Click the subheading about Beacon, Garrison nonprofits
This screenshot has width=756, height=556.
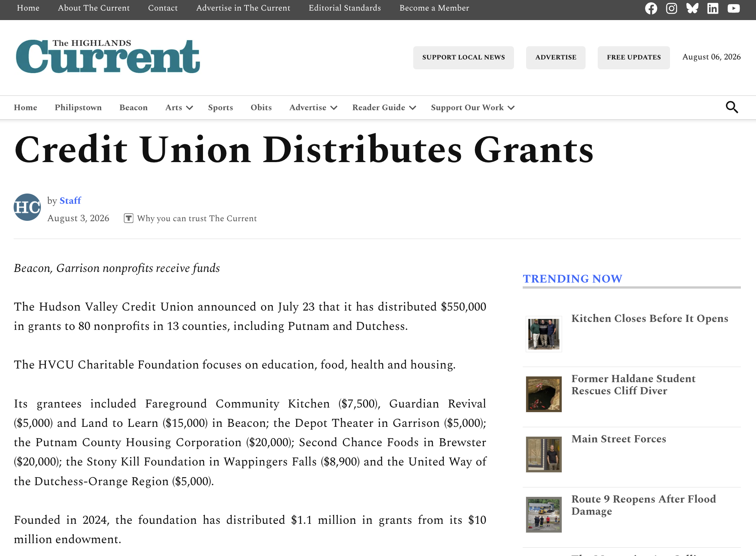(x=117, y=268)
